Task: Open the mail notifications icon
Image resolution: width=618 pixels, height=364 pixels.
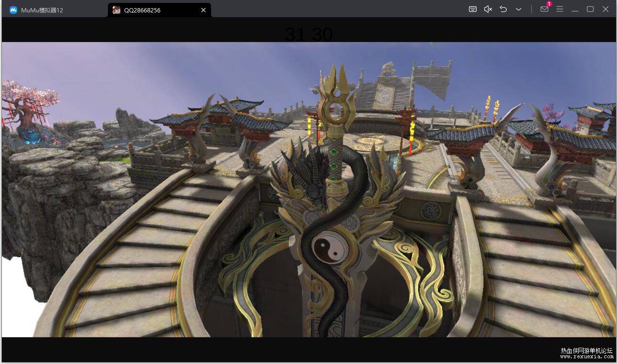Action: point(544,9)
